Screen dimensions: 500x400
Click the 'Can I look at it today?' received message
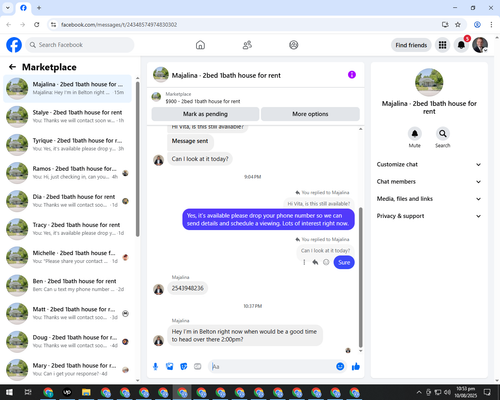click(200, 159)
